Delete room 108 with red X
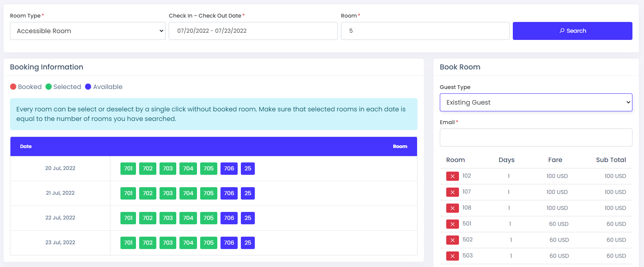The height and width of the screenshot is (267, 644). [452, 208]
